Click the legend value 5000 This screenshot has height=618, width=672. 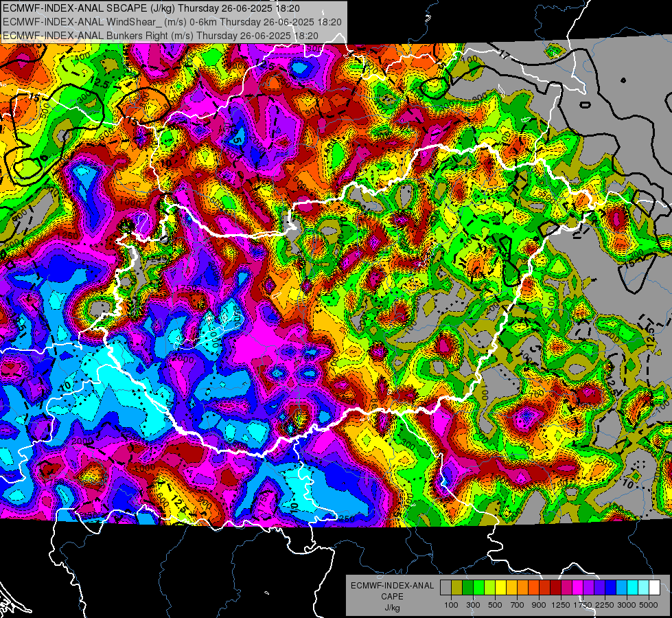[649, 605]
